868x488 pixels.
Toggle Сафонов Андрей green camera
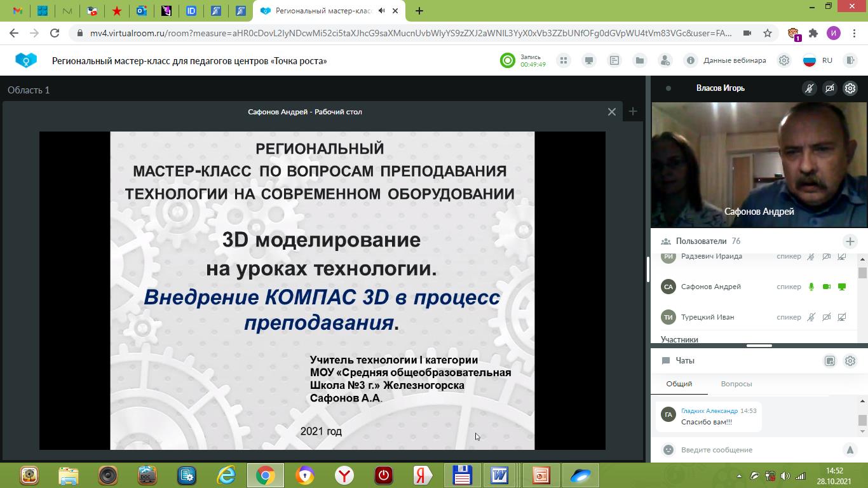pyautogui.click(x=827, y=287)
